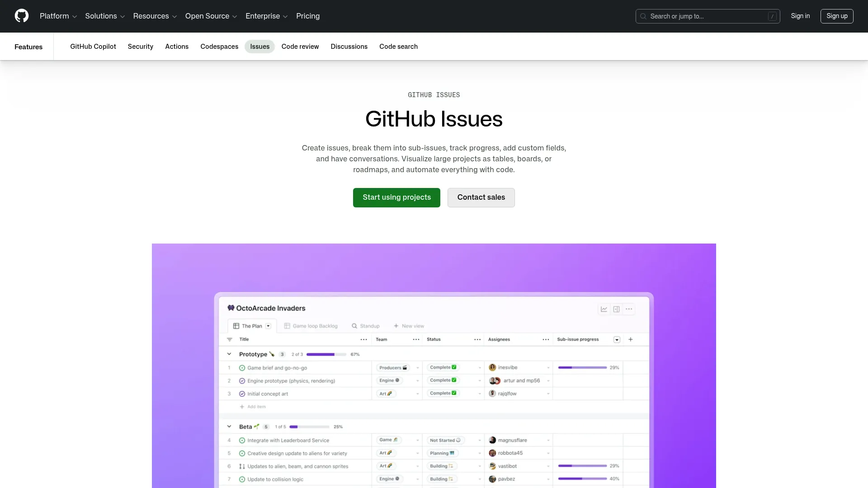Screen dimensions: 868x488
Task: Click the Sign up button
Action: (837, 16)
